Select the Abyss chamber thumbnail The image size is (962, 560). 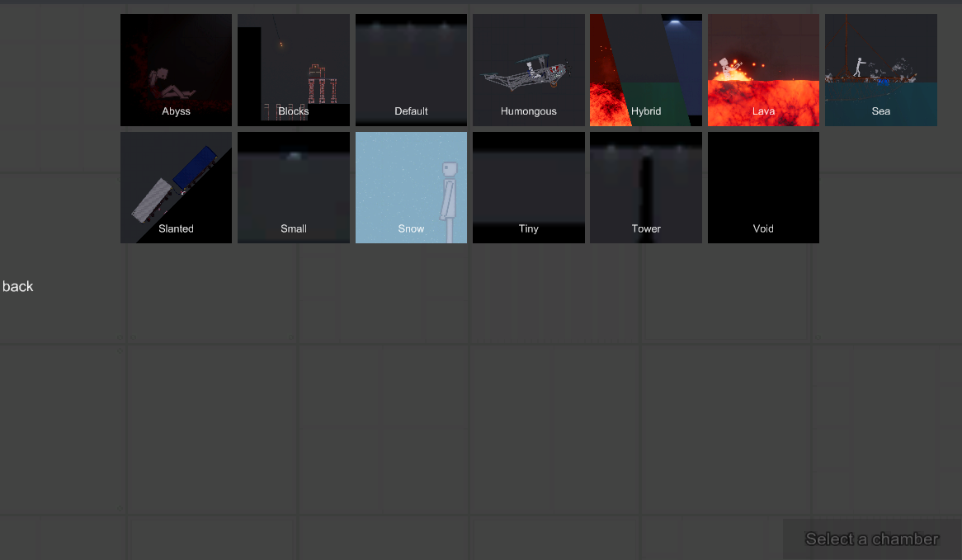coord(176,70)
